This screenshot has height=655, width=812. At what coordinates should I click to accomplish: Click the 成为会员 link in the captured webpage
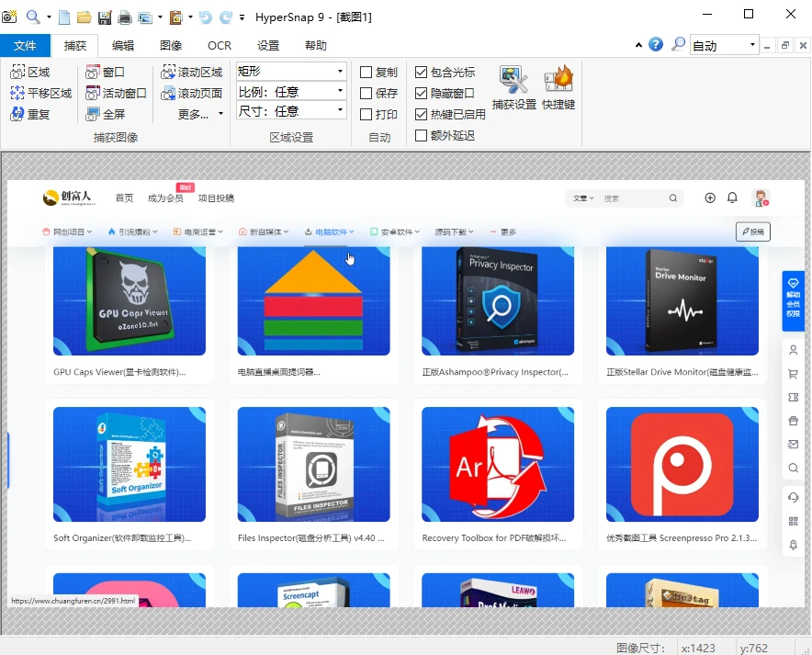[x=164, y=198]
